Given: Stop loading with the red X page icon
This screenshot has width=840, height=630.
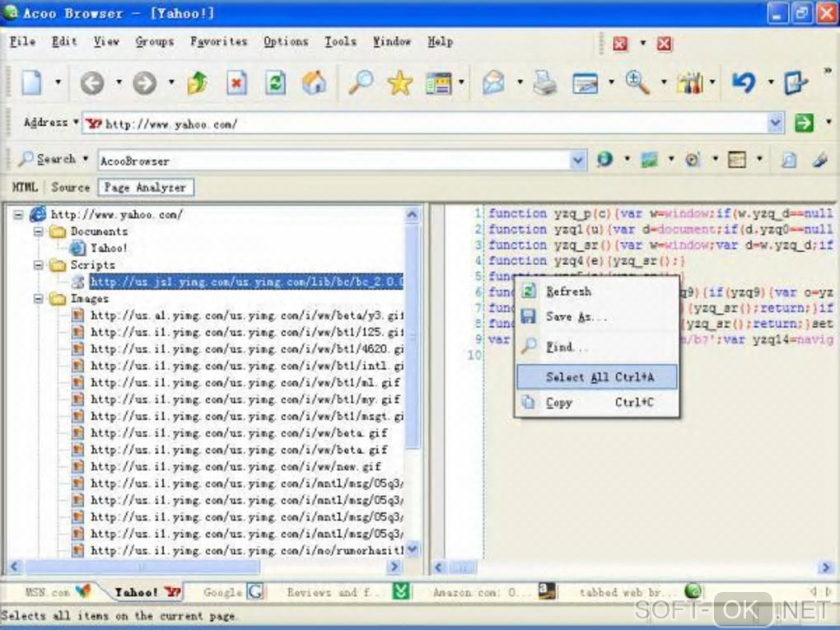Looking at the screenshot, I should [x=236, y=83].
